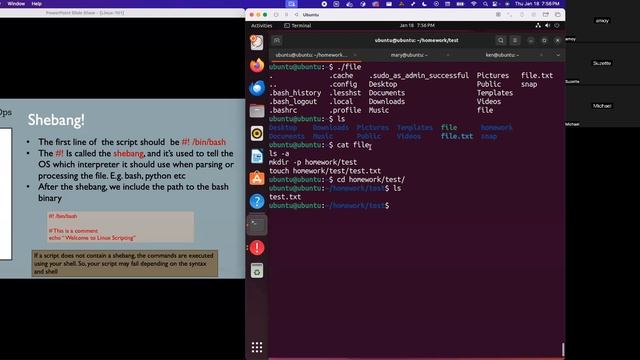Click 'test.txt' in the terminal output

click(285, 197)
